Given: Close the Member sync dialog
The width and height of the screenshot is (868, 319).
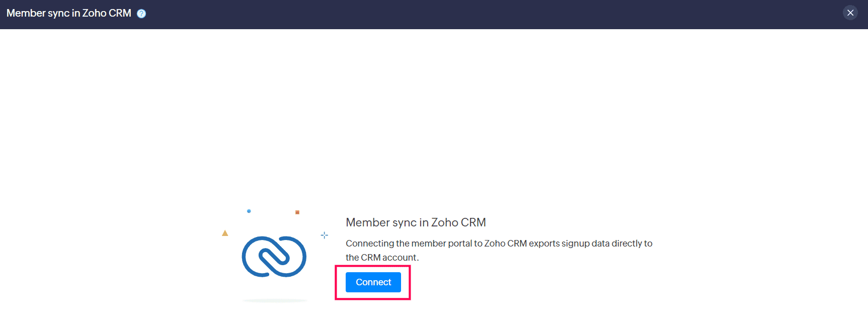Looking at the screenshot, I should (x=850, y=13).
